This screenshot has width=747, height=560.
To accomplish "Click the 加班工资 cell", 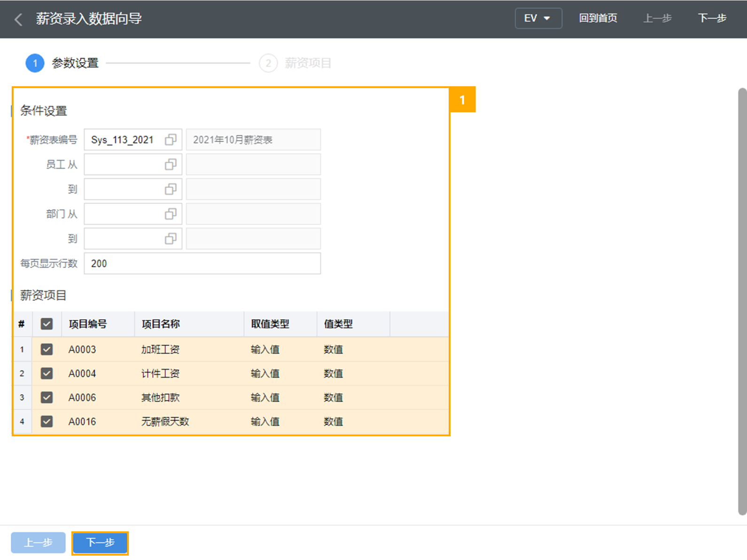I will 189,349.
